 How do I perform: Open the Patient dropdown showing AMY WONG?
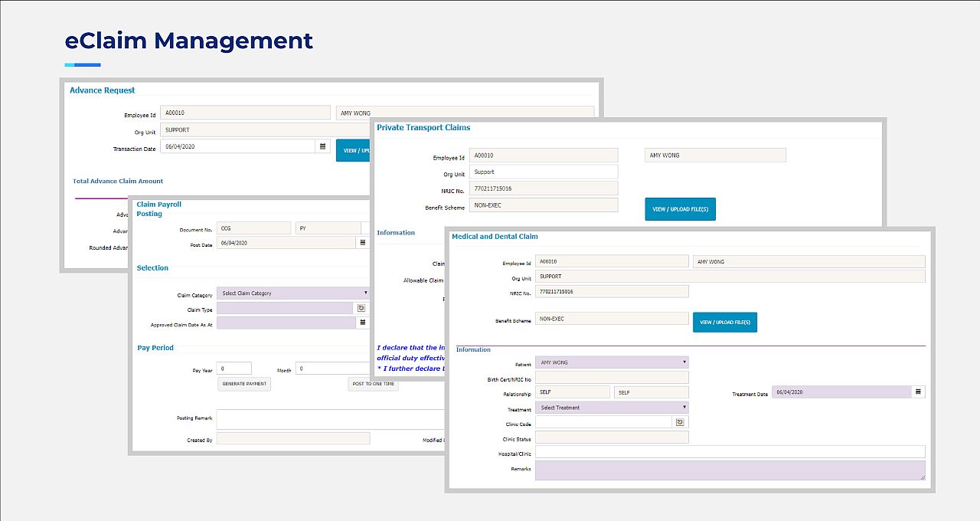pyautogui.click(x=611, y=362)
